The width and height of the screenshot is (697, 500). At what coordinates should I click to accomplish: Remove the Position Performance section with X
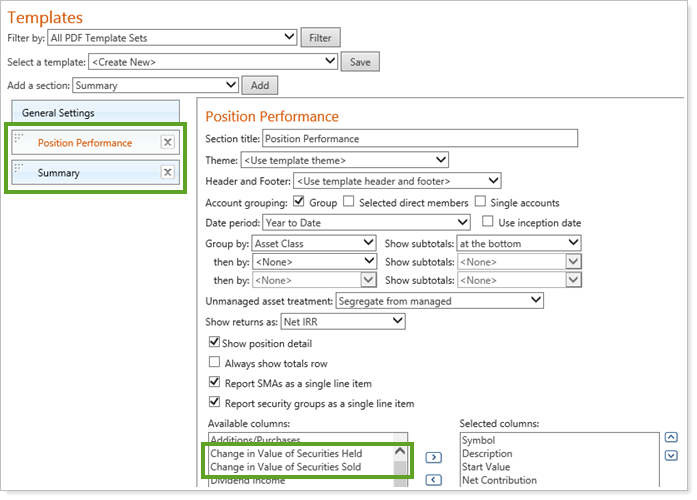[168, 143]
